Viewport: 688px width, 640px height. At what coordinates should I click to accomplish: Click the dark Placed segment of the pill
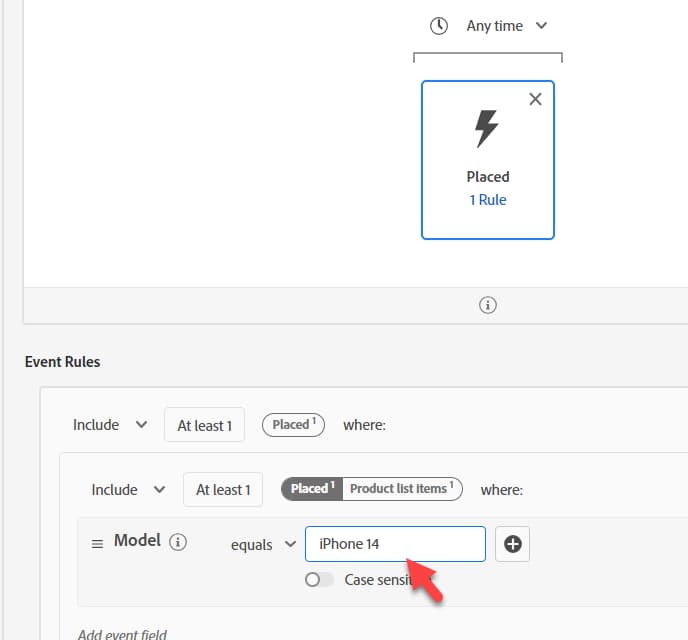coord(312,489)
